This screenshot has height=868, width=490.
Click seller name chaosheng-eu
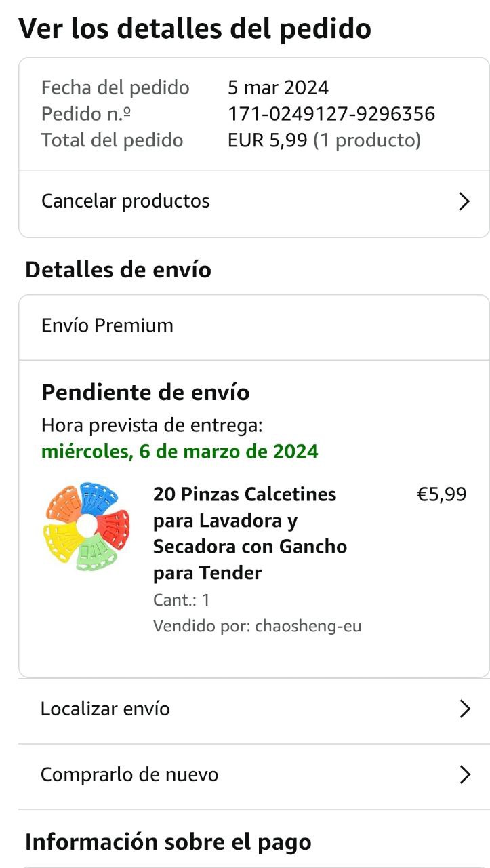(x=308, y=626)
